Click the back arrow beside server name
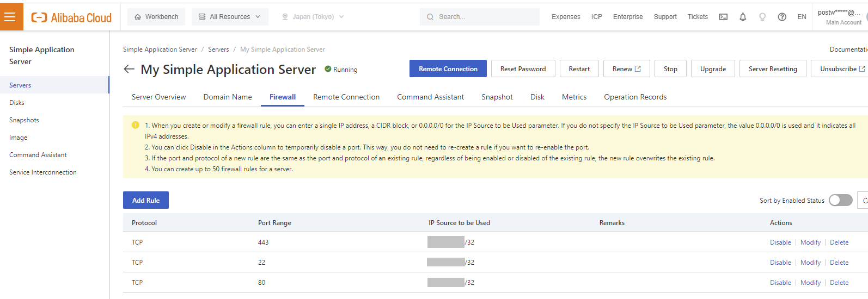868x299 pixels. click(129, 69)
